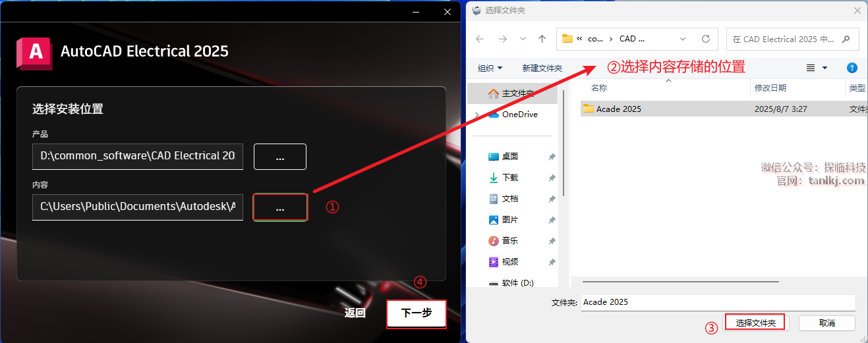
Task: Select OneDrive in navigation pane
Action: coord(519,115)
